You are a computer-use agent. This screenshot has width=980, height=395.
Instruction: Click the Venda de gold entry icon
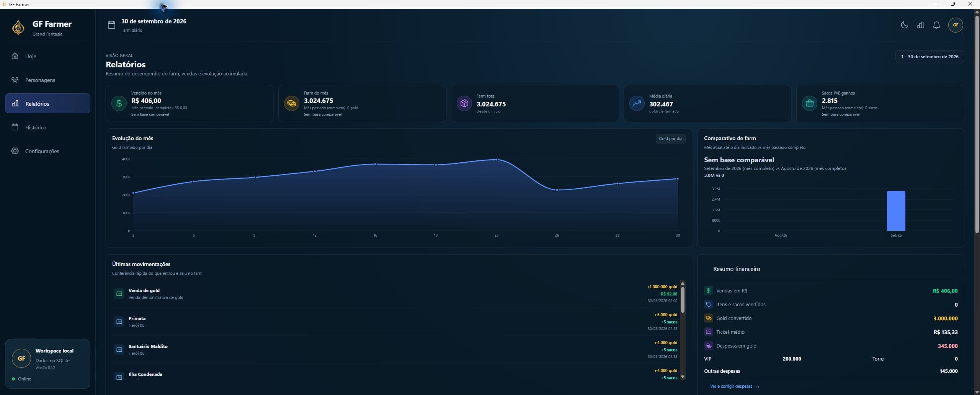(119, 294)
